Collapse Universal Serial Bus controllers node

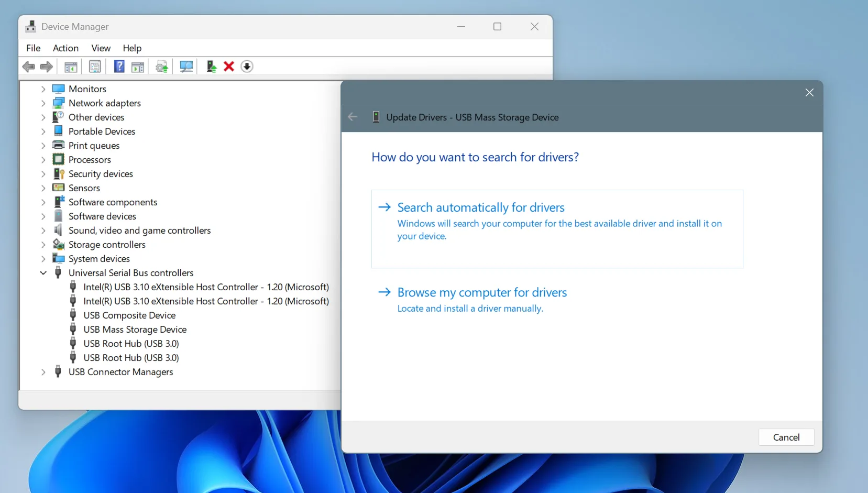43,273
